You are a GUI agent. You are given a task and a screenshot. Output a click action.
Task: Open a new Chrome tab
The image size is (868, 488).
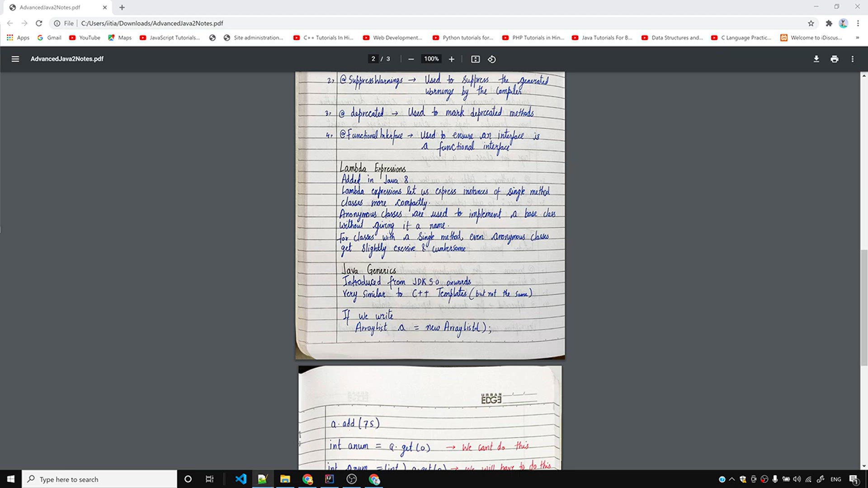122,7
